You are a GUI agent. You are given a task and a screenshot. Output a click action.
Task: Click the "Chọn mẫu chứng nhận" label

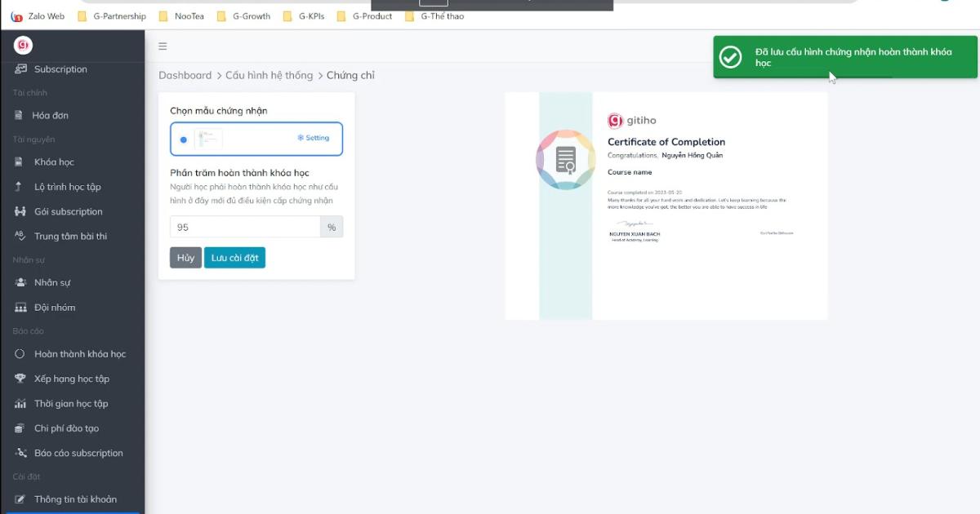point(219,111)
